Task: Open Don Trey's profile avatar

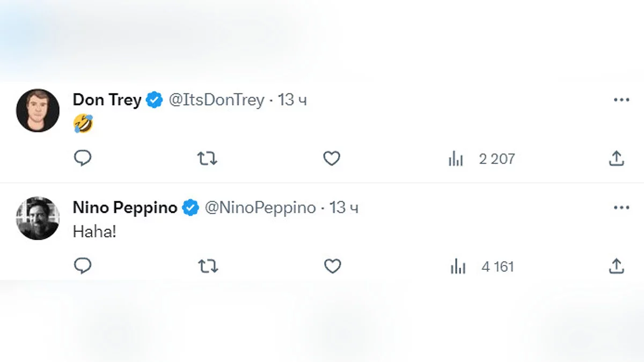Action: tap(38, 110)
